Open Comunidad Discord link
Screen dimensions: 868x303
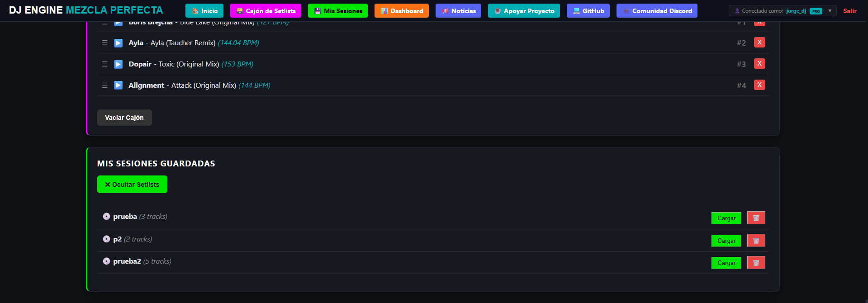point(657,11)
